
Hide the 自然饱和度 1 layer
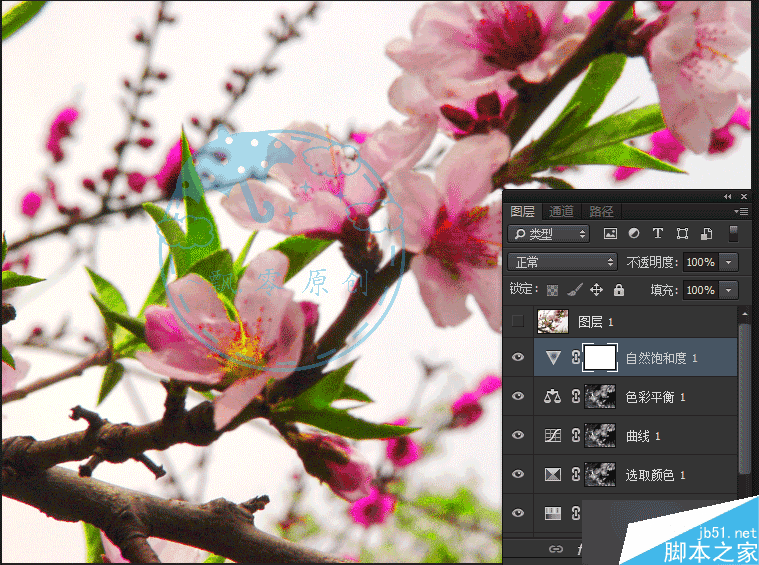[x=518, y=357]
